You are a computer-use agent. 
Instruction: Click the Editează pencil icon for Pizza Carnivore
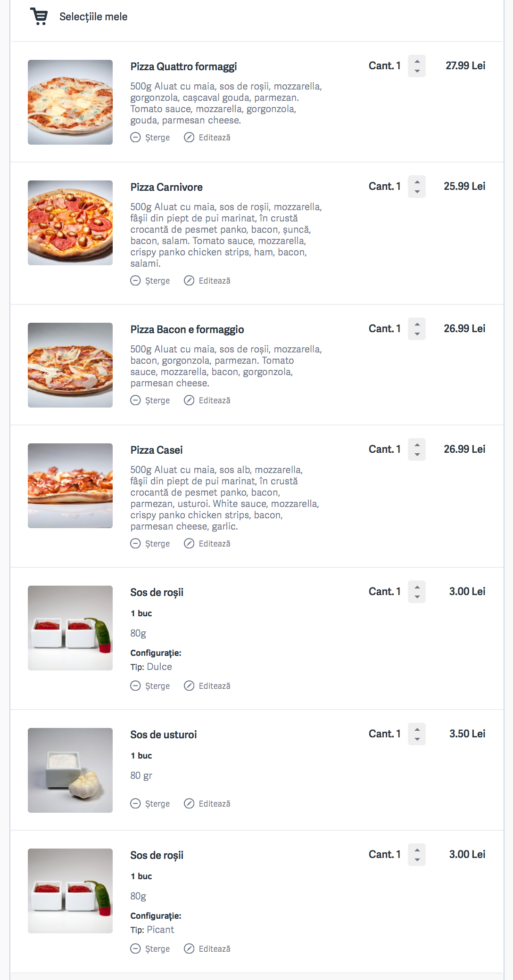tap(189, 281)
